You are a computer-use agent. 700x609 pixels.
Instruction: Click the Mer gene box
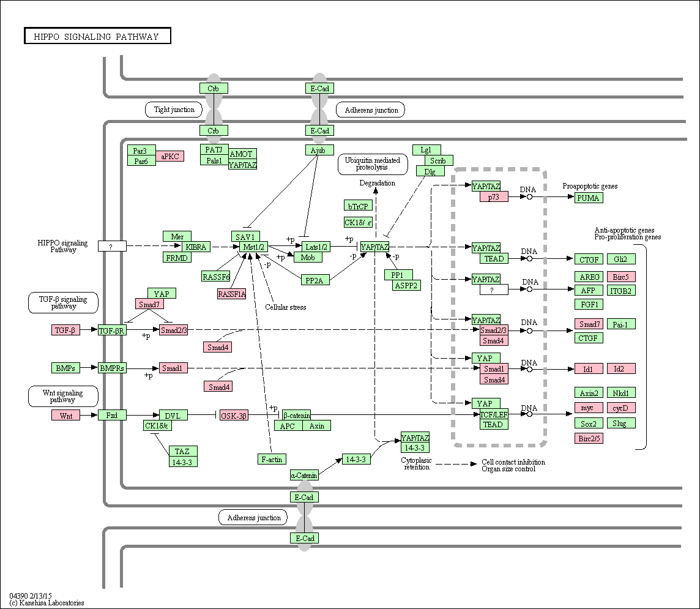(177, 236)
